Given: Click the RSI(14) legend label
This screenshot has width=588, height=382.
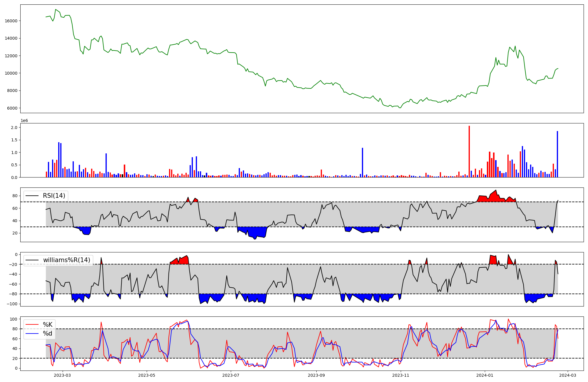Looking at the screenshot, I should (54, 196).
